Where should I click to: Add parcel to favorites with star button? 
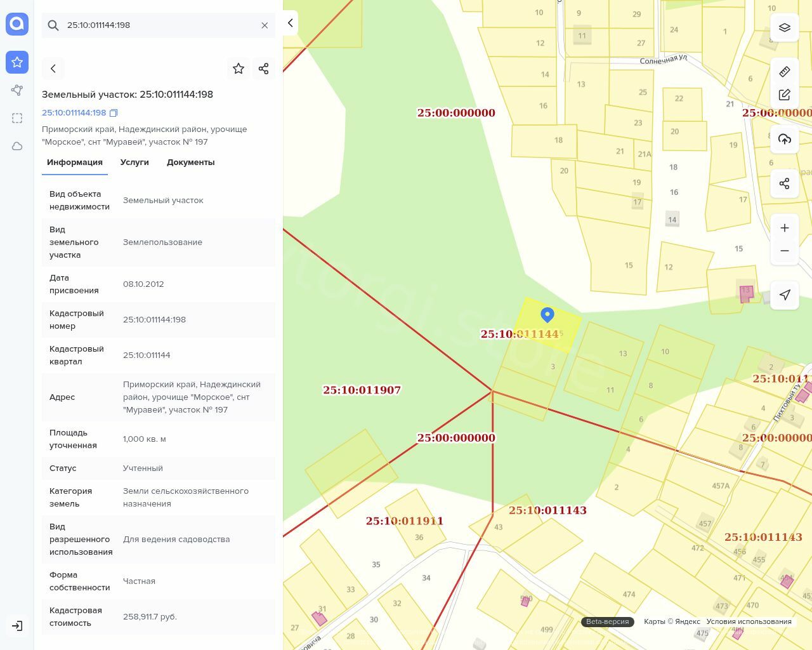(239, 69)
